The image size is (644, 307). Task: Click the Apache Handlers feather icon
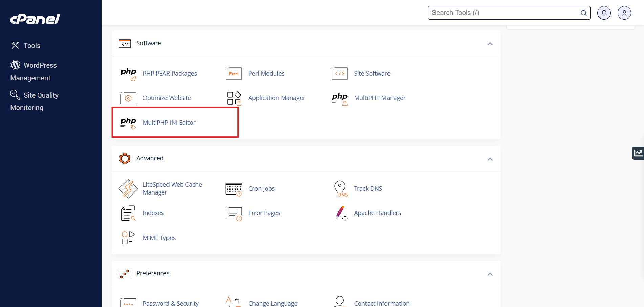[340, 213]
